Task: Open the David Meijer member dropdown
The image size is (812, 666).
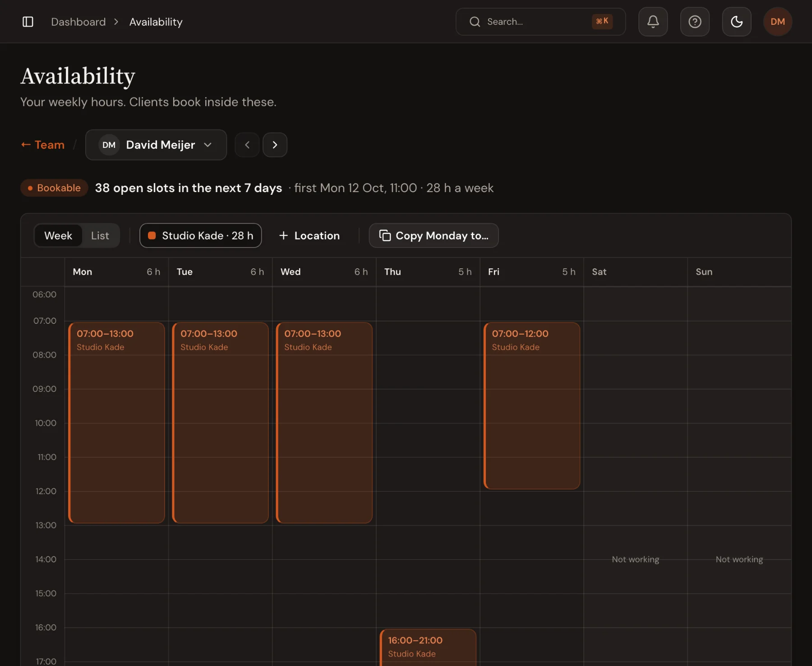Action: 156,145
